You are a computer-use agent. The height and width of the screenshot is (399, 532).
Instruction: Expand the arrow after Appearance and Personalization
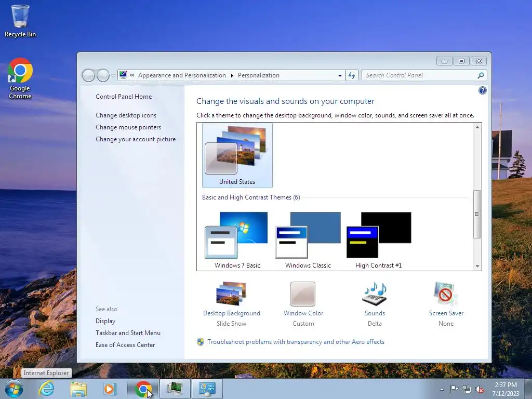(x=232, y=75)
